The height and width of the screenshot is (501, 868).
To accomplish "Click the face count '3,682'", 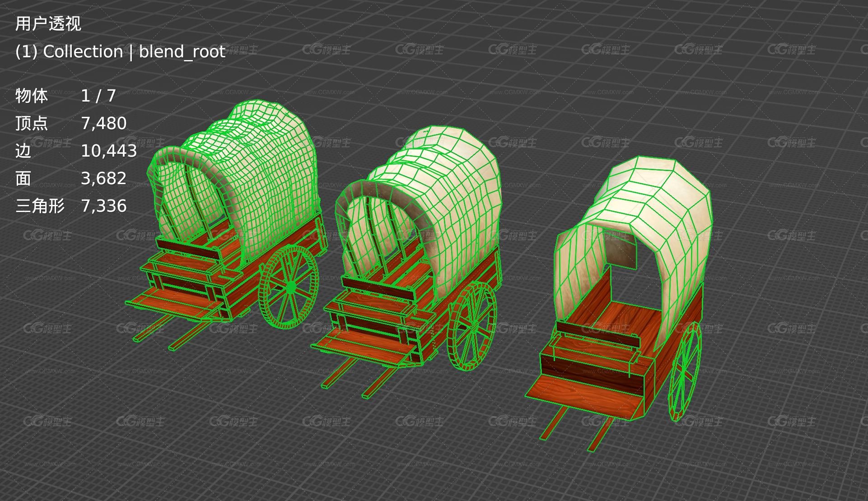I will tap(104, 178).
